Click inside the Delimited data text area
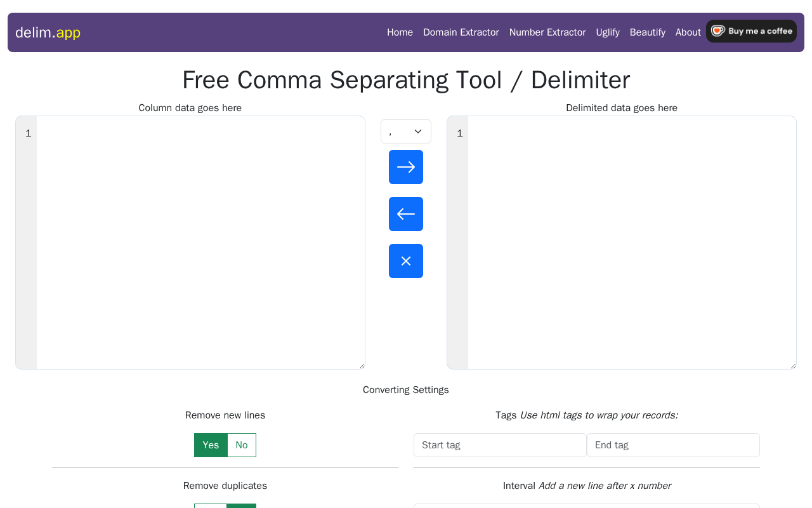The height and width of the screenshot is (508, 812). 632,242
